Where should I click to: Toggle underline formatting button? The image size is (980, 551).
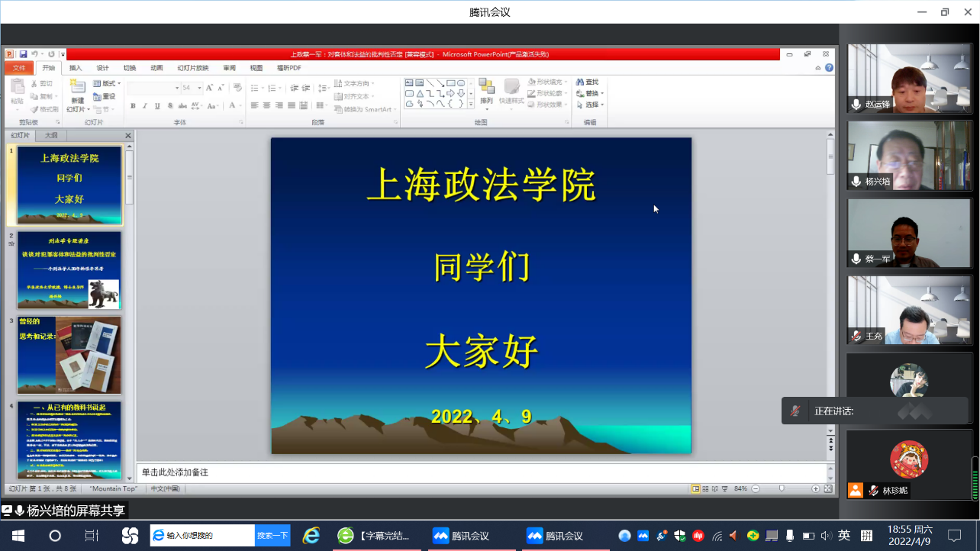pos(157,106)
